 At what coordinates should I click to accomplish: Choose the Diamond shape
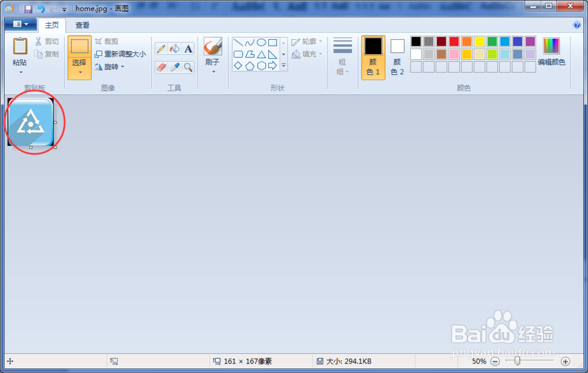(238, 66)
